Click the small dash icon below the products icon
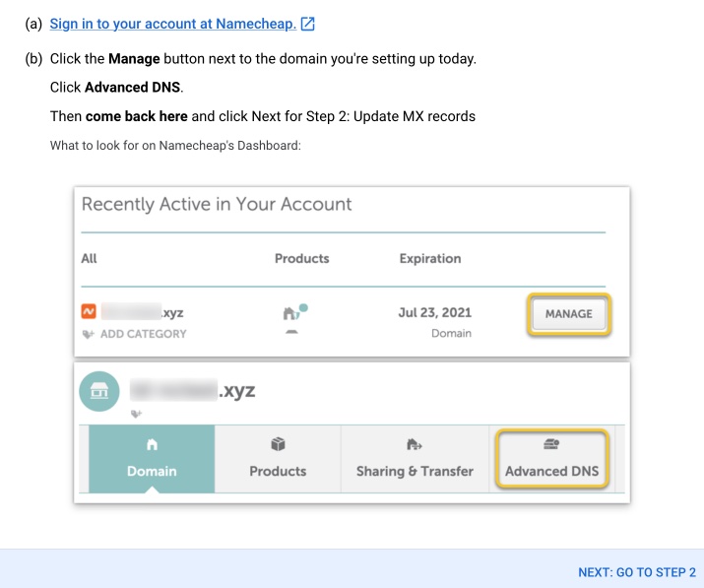This screenshot has width=704, height=588. 291,332
